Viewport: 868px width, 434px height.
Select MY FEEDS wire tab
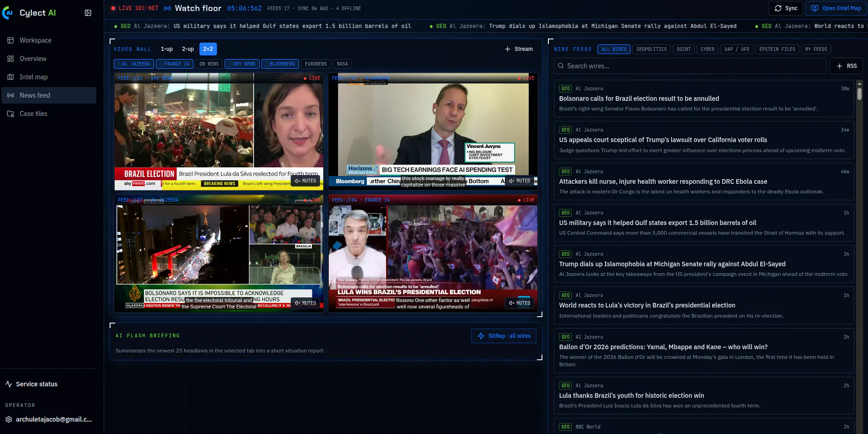click(816, 49)
